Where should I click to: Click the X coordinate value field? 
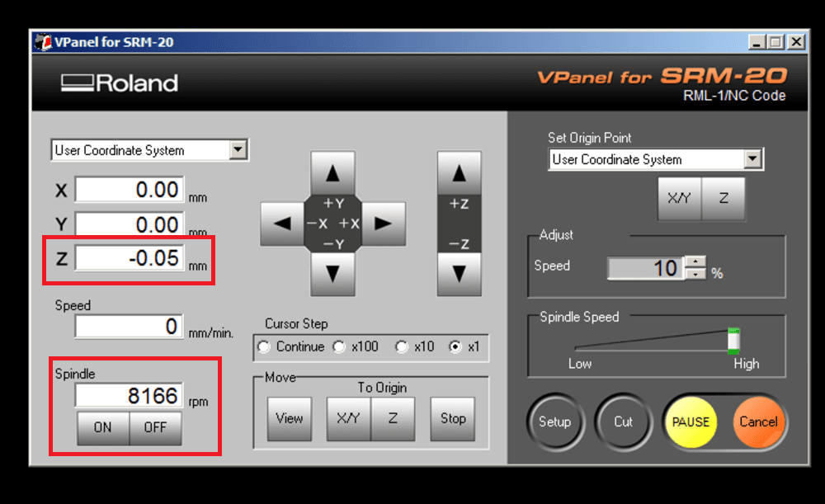tap(130, 190)
